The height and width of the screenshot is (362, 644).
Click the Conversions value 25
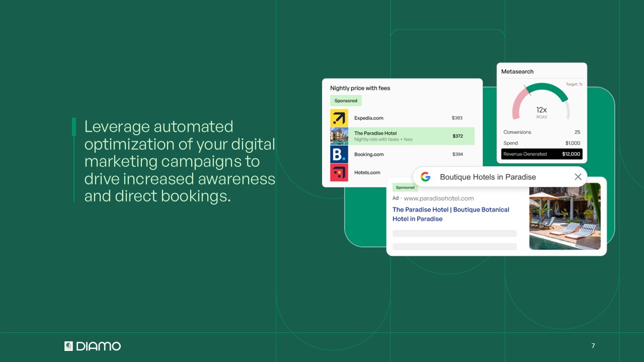pos(577,132)
